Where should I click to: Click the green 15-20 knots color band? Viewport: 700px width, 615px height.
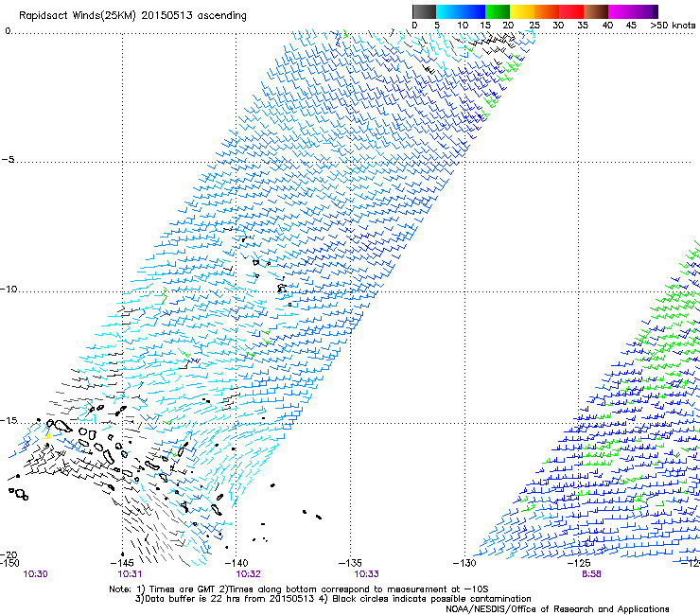[x=498, y=11]
